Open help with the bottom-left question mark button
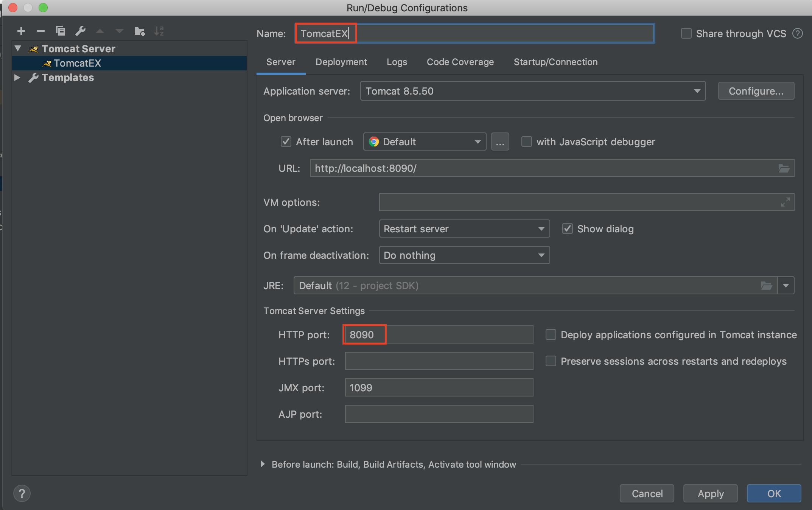812x510 pixels. [x=22, y=493]
